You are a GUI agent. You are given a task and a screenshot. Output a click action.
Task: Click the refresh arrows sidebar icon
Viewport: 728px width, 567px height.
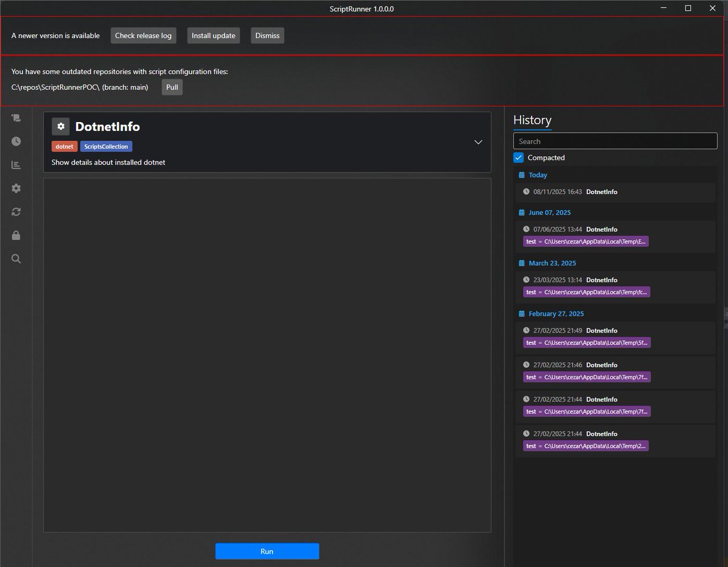pyautogui.click(x=16, y=212)
